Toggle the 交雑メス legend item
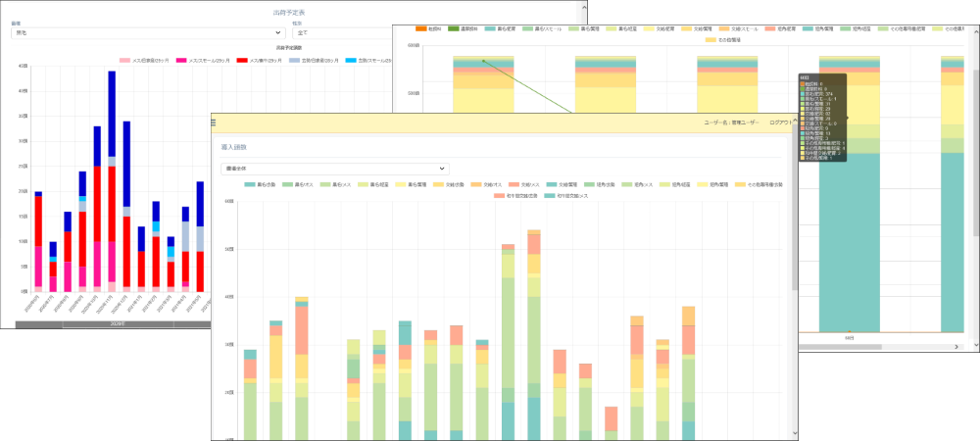 coord(524,184)
